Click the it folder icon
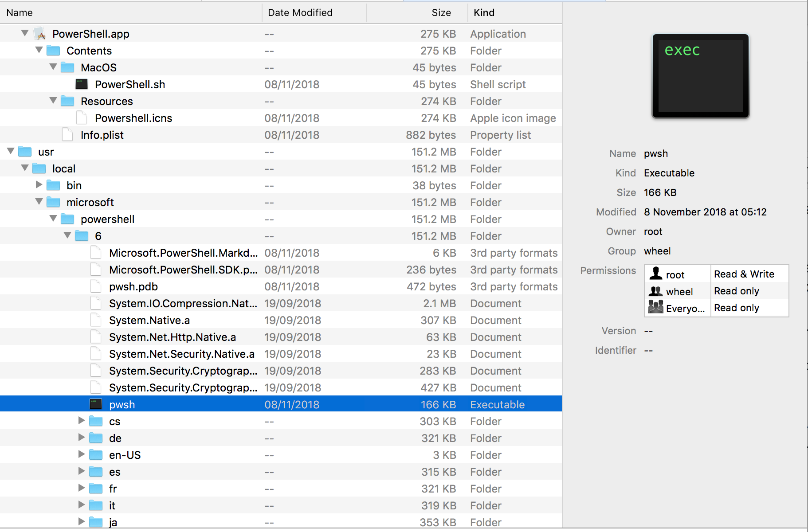This screenshot has height=532, width=808. tap(96, 505)
